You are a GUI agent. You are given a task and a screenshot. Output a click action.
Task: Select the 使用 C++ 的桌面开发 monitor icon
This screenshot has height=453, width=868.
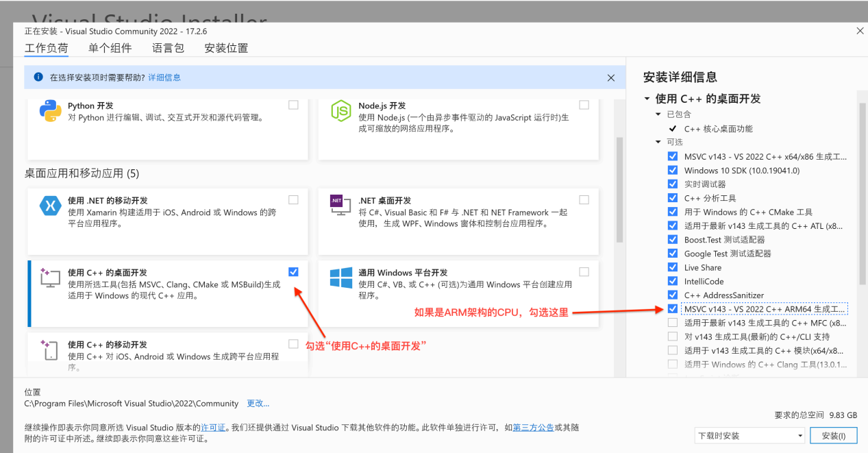pos(49,278)
